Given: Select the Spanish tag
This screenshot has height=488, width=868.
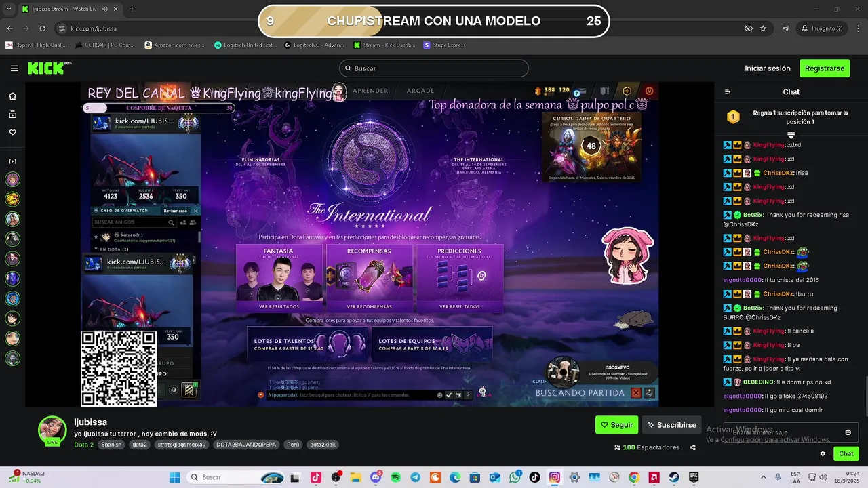Looking at the screenshot, I should point(112,445).
